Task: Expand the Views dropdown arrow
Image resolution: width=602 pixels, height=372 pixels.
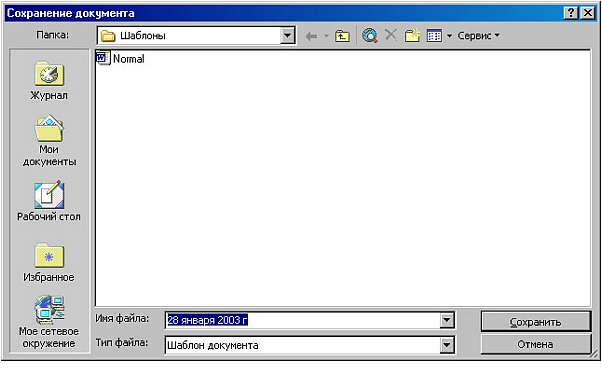Action: tap(449, 36)
